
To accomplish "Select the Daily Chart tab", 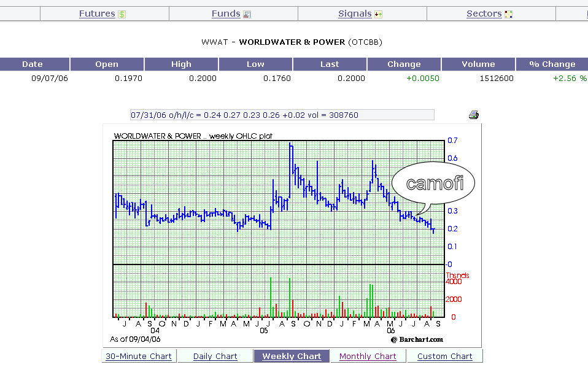I will click(x=215, y=356).
